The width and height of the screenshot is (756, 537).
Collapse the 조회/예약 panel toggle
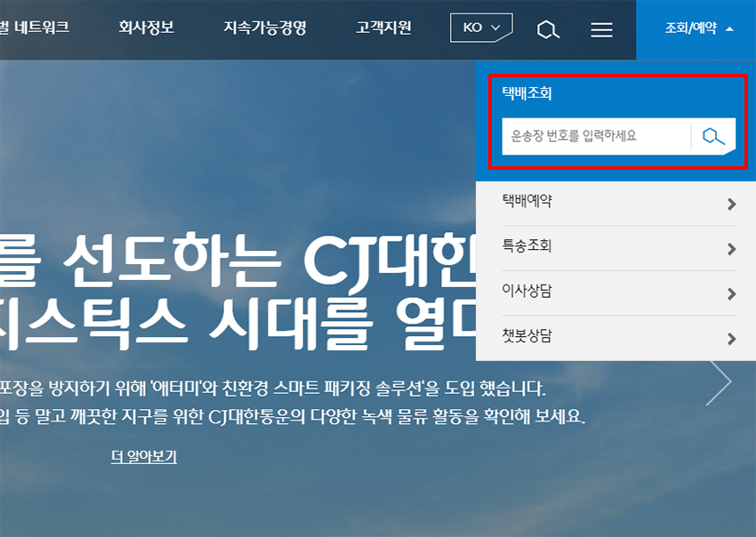698,28
